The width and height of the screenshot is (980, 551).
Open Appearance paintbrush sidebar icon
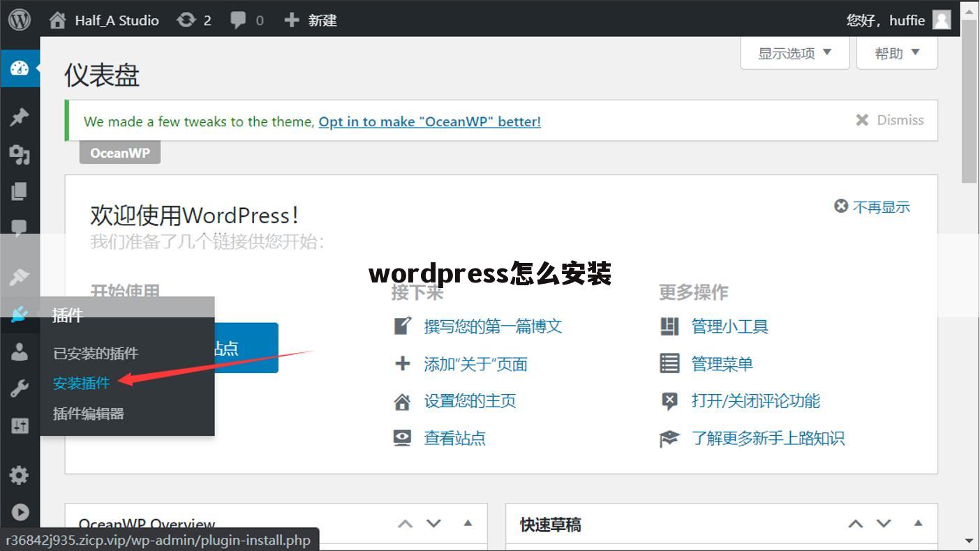pyautogui.click(x=20, y=277)
